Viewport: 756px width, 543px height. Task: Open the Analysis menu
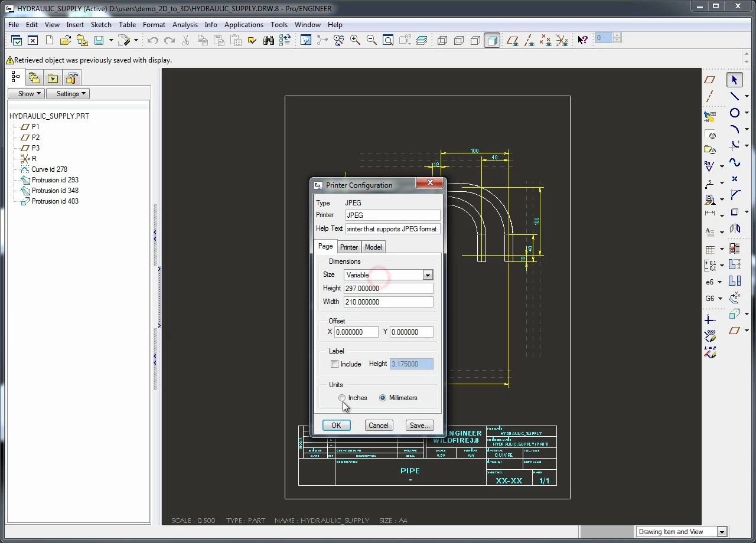pyautogui.click(x=185, y=25)
